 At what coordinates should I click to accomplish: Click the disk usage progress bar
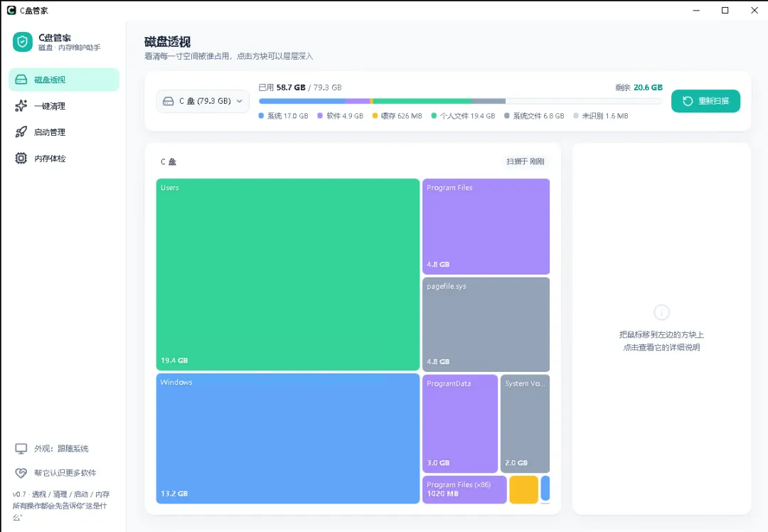[460, 102]
